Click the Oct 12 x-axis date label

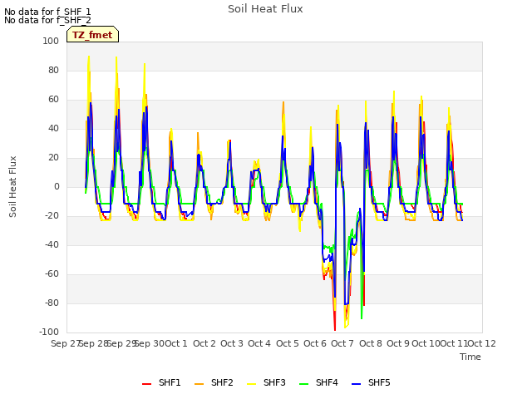tap(482, 343)
